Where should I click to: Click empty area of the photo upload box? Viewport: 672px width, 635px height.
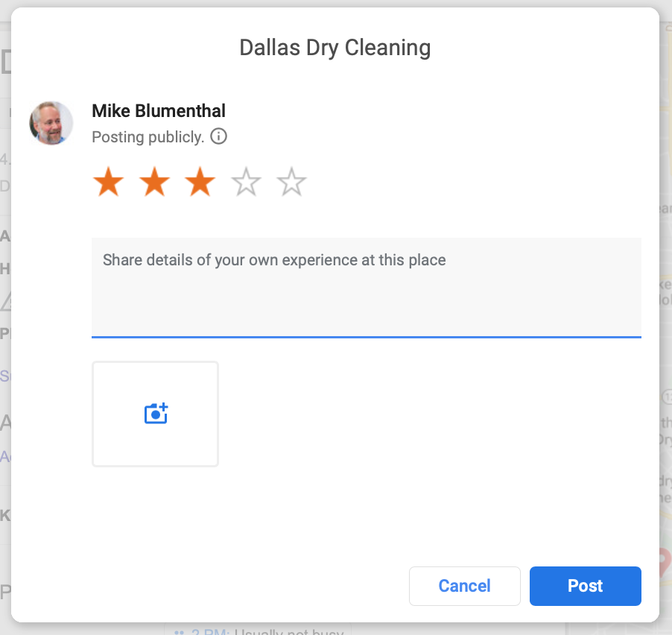coord(155,446)
